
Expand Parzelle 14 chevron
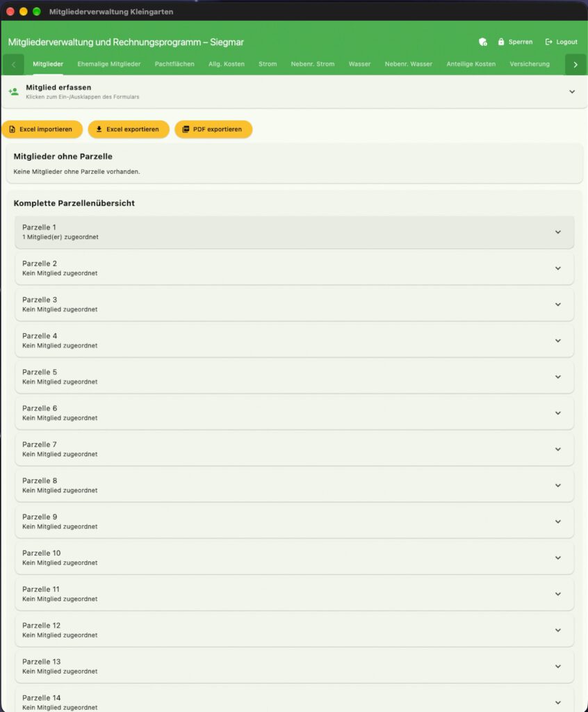pyautogui.click(x=558, y=702)
